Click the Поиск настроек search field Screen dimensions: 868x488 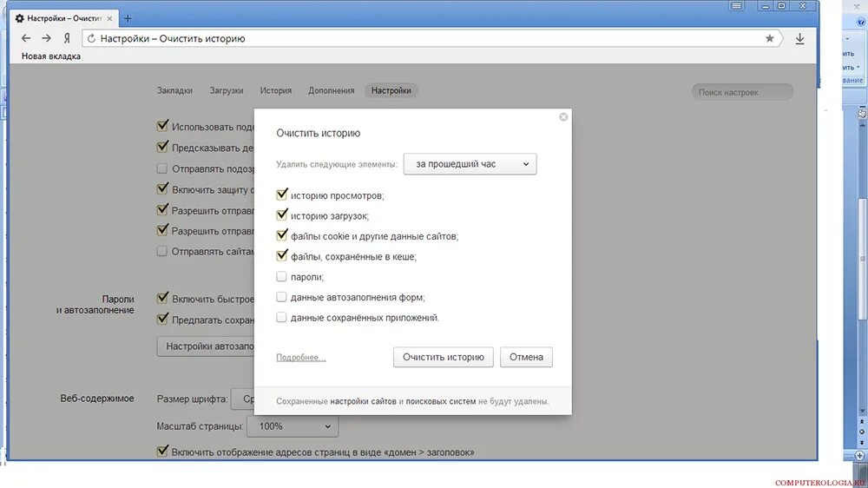[x=742, y=92]
